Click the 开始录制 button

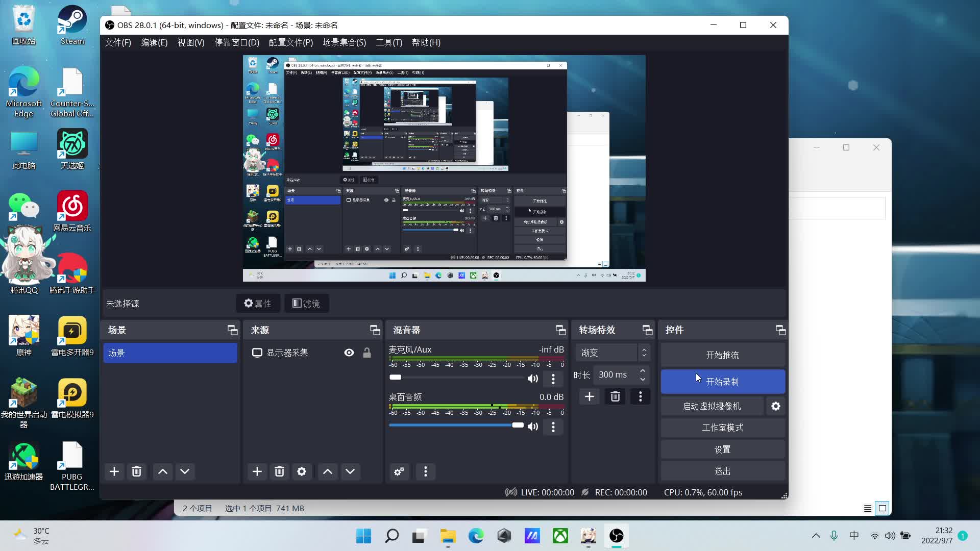pos(722,381)
